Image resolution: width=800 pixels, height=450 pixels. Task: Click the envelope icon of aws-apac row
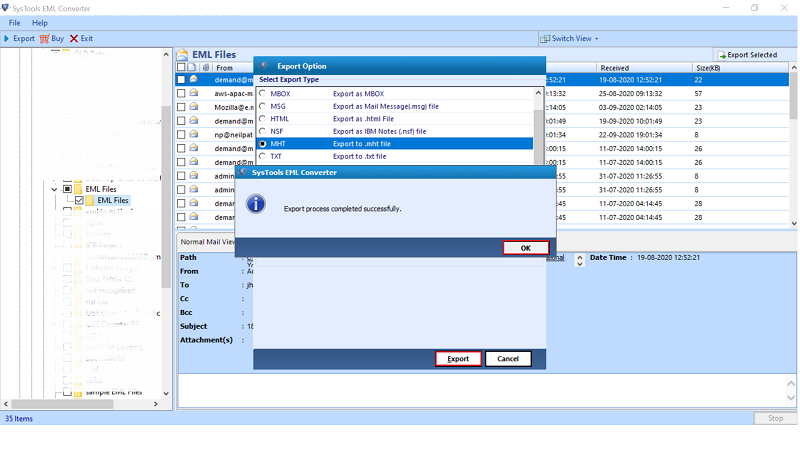(x=194, y=93)
